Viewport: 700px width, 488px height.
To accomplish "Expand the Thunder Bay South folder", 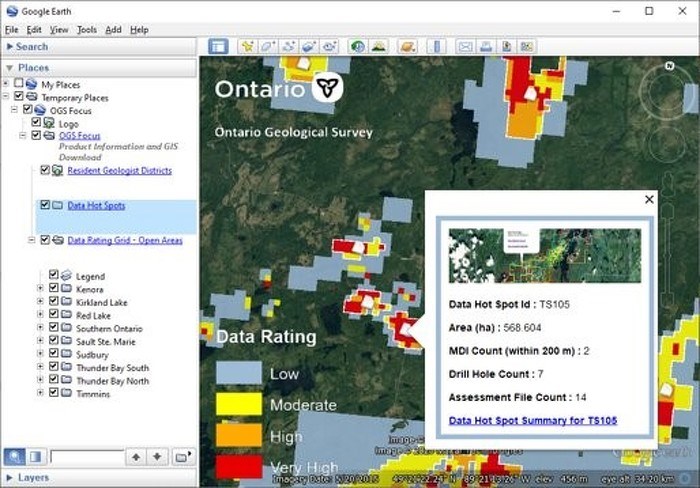I will click(x=40, y=367).
